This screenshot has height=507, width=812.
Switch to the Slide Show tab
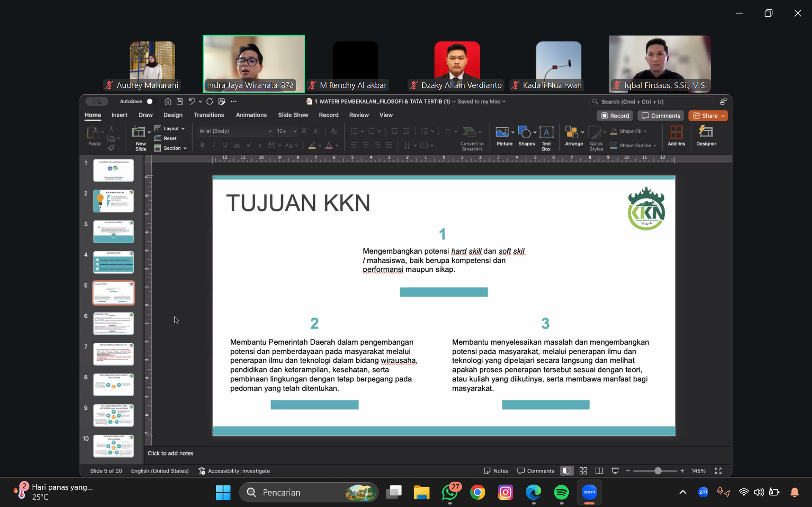pyautogui.click(x=293, y=115)
